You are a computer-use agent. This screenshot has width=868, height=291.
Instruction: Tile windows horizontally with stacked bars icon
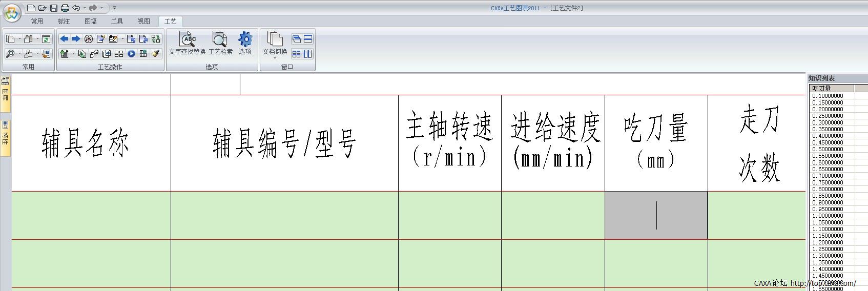point(308,39)
